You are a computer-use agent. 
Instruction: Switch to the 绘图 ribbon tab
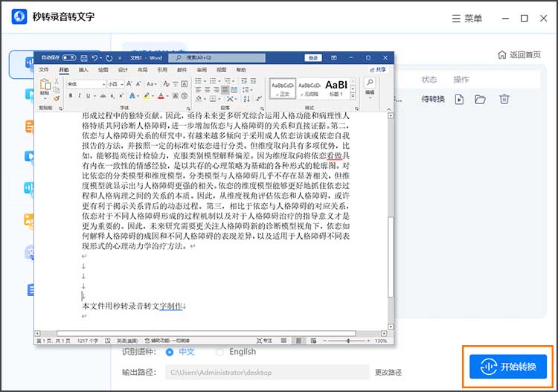click(x=103, y=70)
